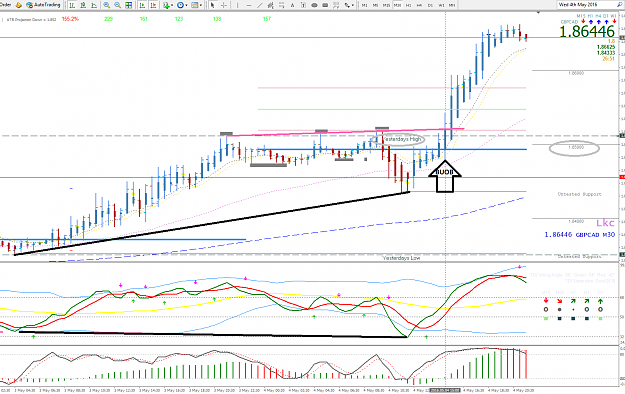Click the periods clock icon

180,5
